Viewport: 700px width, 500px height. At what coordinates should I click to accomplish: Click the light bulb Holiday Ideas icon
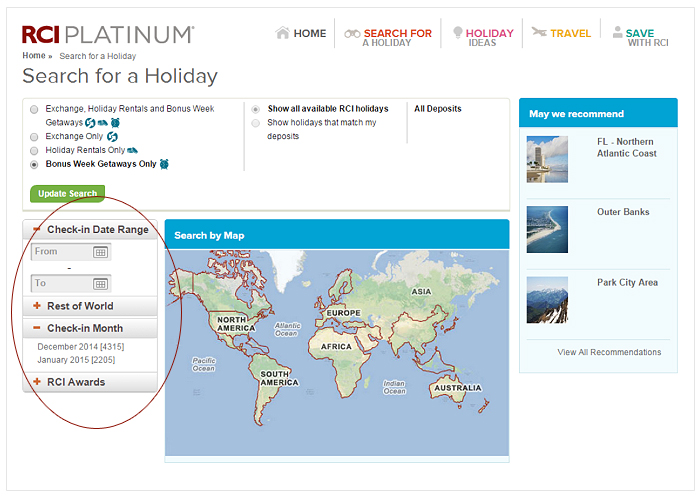coord(458,33)
